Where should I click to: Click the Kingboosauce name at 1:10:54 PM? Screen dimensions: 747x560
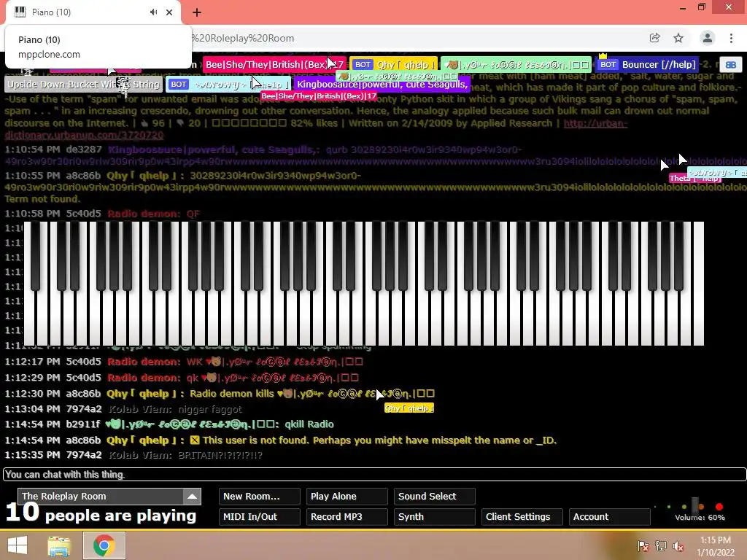coord(214,149)
